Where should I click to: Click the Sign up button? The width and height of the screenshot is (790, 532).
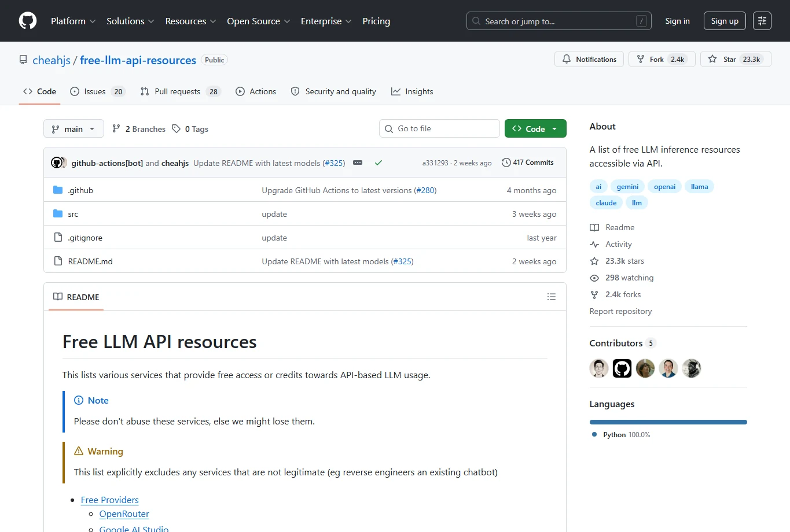tap(725, 21)
